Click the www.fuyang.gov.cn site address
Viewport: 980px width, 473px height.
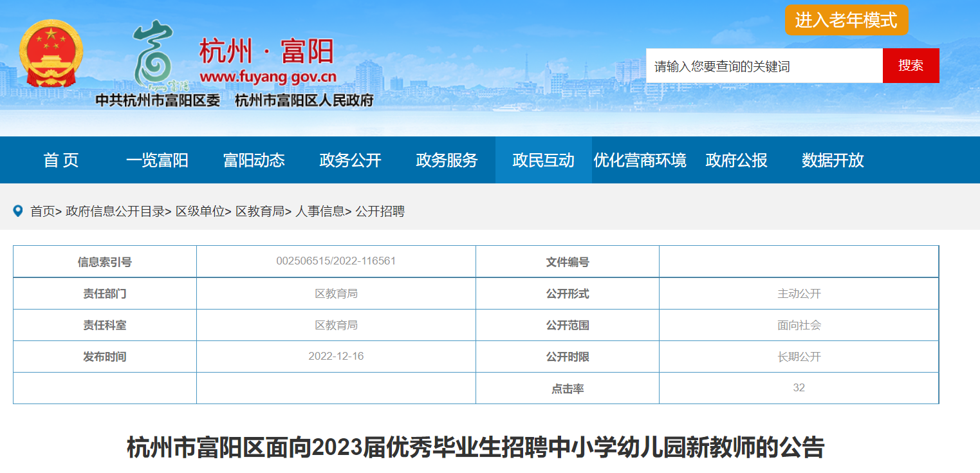click(268, 78)
